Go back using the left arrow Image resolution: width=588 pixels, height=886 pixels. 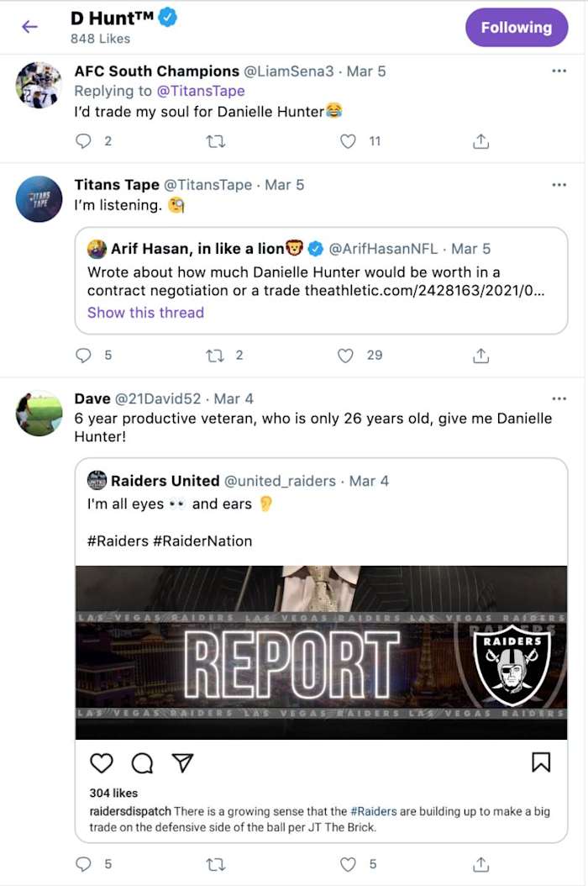29,27
